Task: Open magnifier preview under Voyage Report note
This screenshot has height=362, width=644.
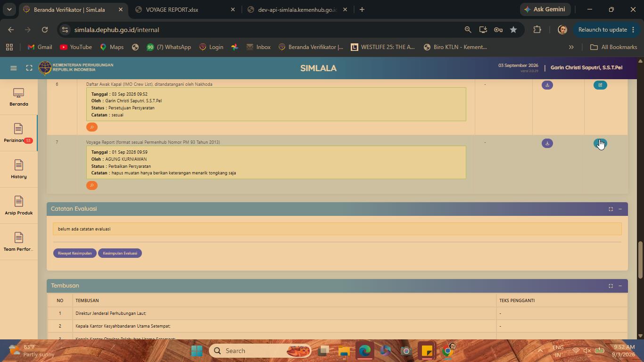Action: (x=92, y=185)
